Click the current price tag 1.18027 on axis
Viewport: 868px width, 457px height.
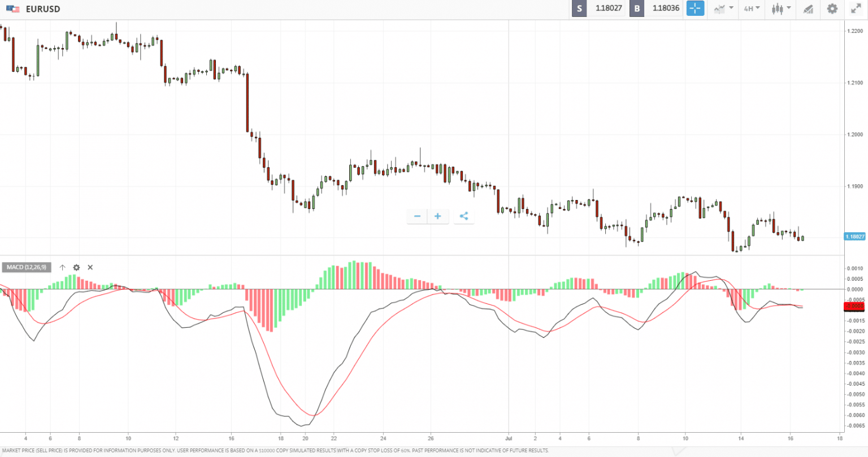point(854,237)
